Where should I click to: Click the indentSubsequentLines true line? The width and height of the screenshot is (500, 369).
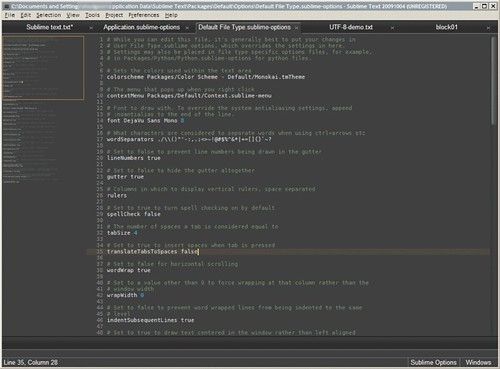(150, 320)
